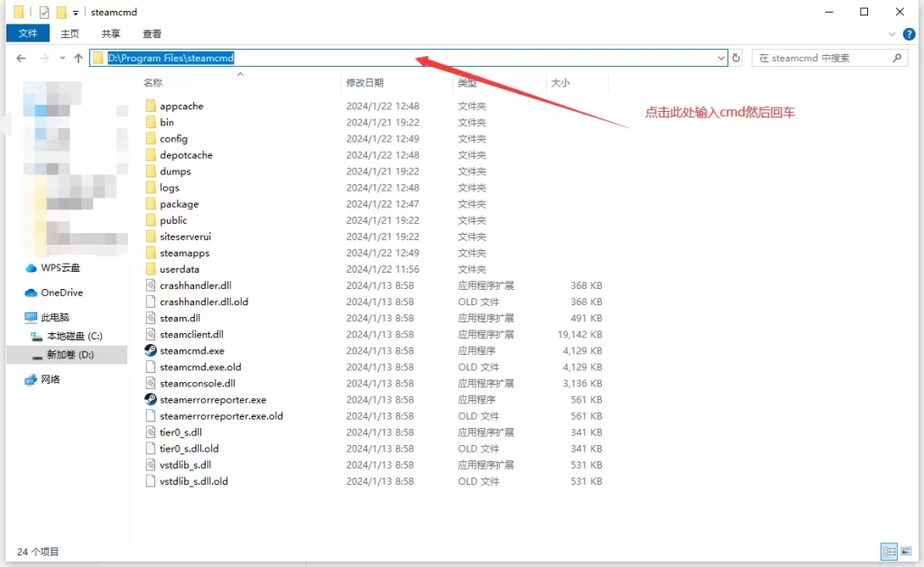Click the 491 KB size value
924x567 pixels.
(x=587, y=319)
